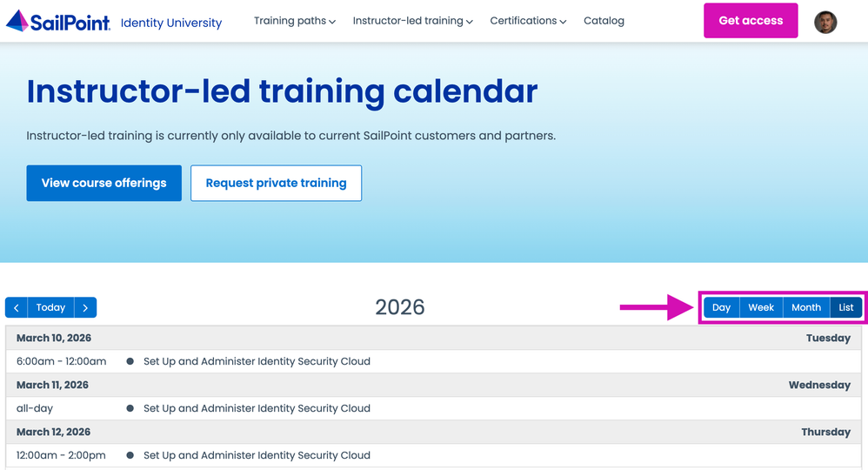This screenshot has height=470, width=868.
Task: Click the Get access button
Action: pos(751,21)
